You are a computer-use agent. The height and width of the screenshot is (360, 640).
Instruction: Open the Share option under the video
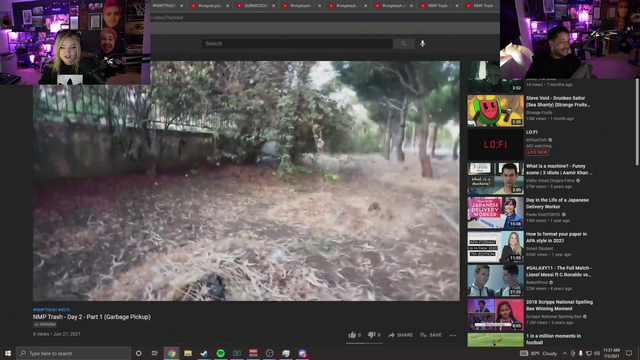pos(400,335)
